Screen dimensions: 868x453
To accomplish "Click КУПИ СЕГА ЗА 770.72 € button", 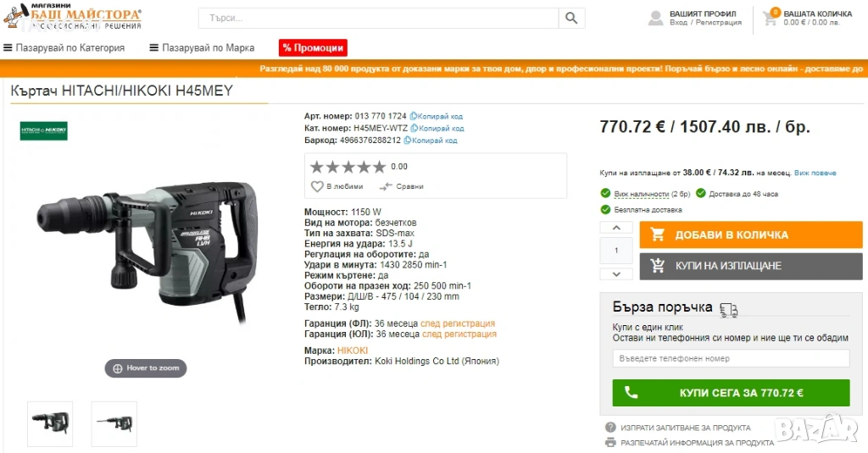I will tap(731, 393).
